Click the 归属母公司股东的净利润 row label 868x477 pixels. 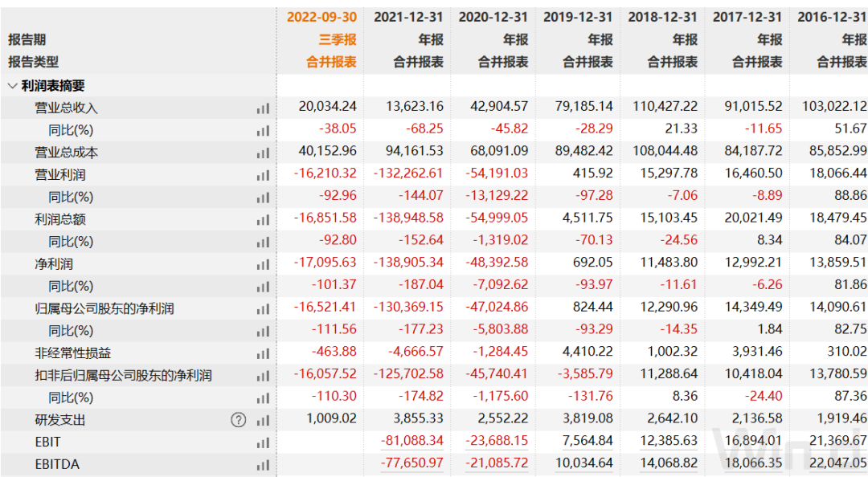click(x=104, y=308)
